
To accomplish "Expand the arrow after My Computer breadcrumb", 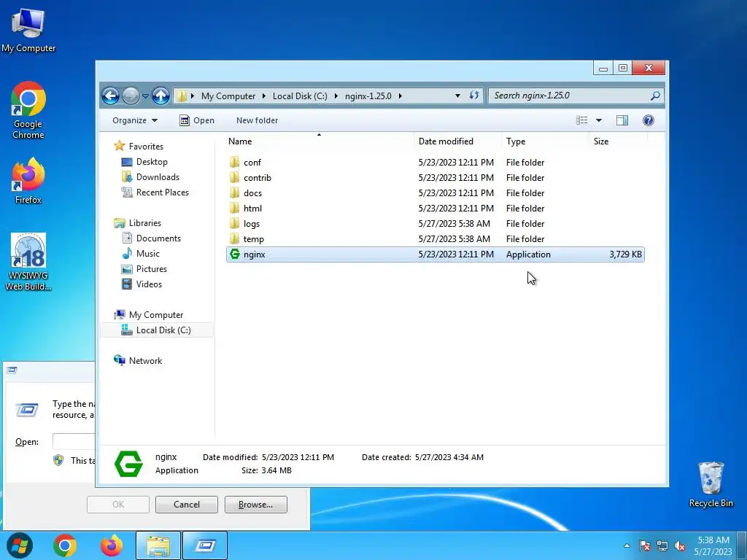I will click(264, 96).
